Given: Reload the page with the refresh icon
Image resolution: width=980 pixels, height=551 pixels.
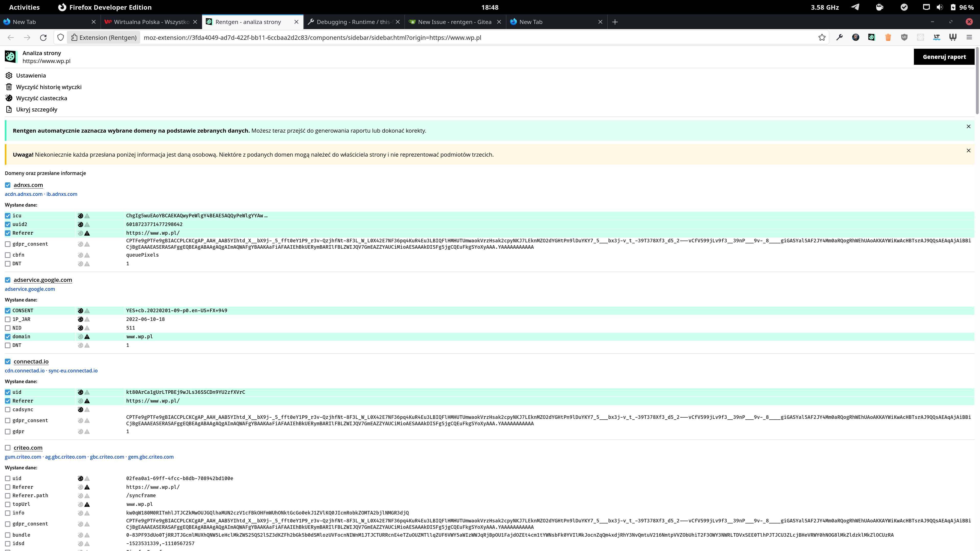Looking at the screenshot, I should (43, 37).
